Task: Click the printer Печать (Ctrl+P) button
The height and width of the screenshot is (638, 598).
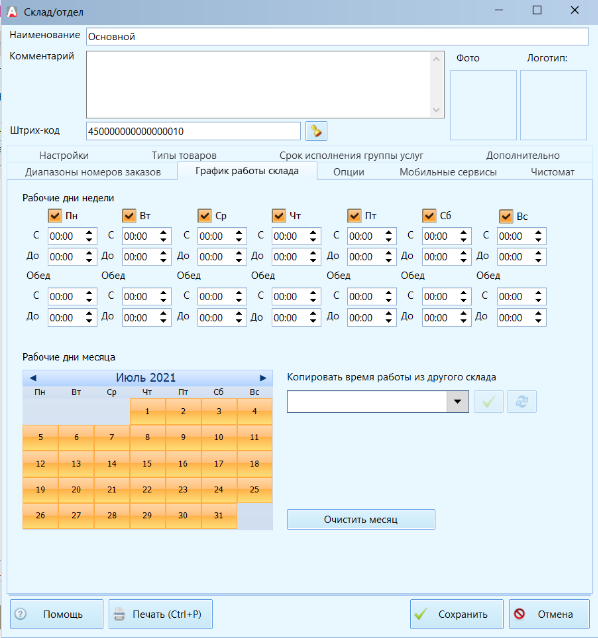Action: (x=160, y=614)
